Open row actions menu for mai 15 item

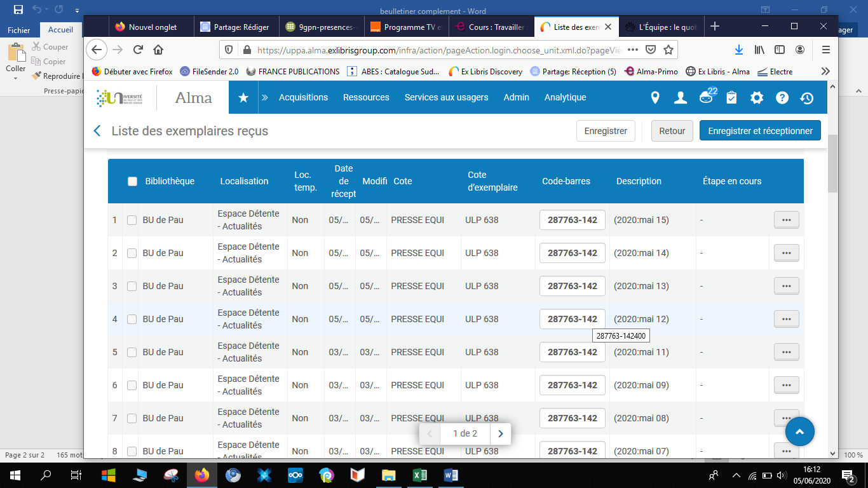tap(786, 220)
